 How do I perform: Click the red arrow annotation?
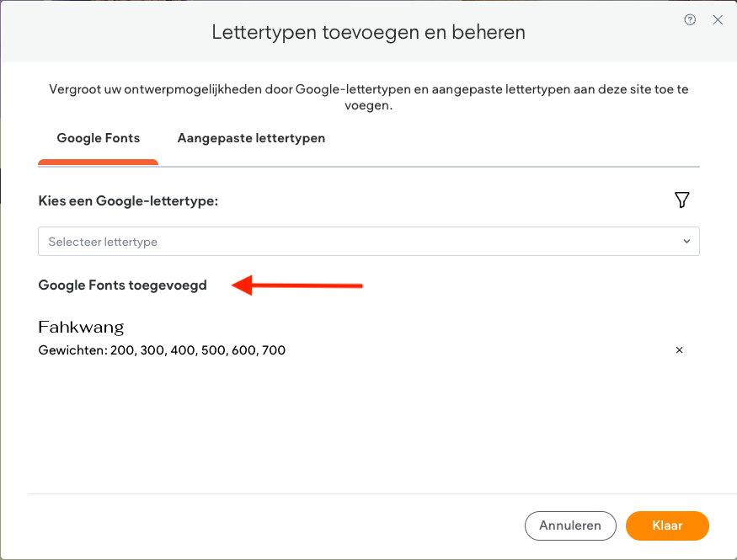tap(297, 286)
